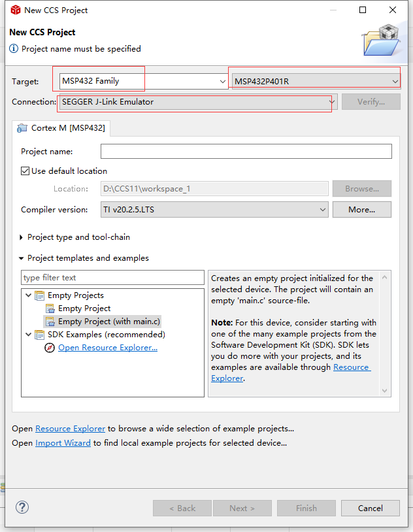Image resolution: width=413 pixels, height=532 pixels.
Task: Select SDK Examples (recommended) category row
Action: pyautogui.click(x=107, y=335)
